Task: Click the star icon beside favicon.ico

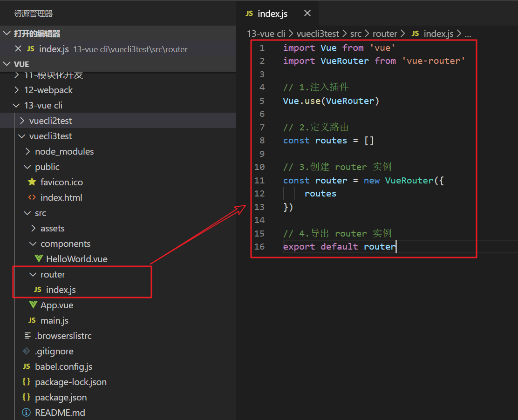Action: click(x=32, y=182)
